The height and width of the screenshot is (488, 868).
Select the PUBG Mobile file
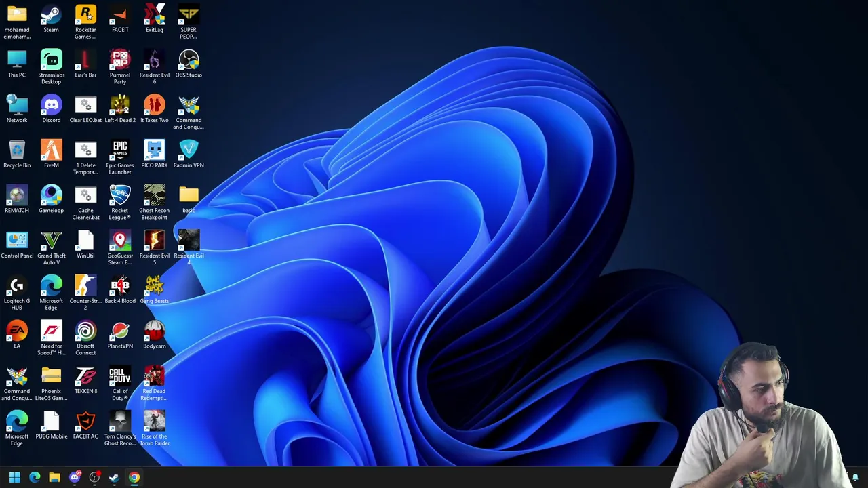[x=51, y=425]
